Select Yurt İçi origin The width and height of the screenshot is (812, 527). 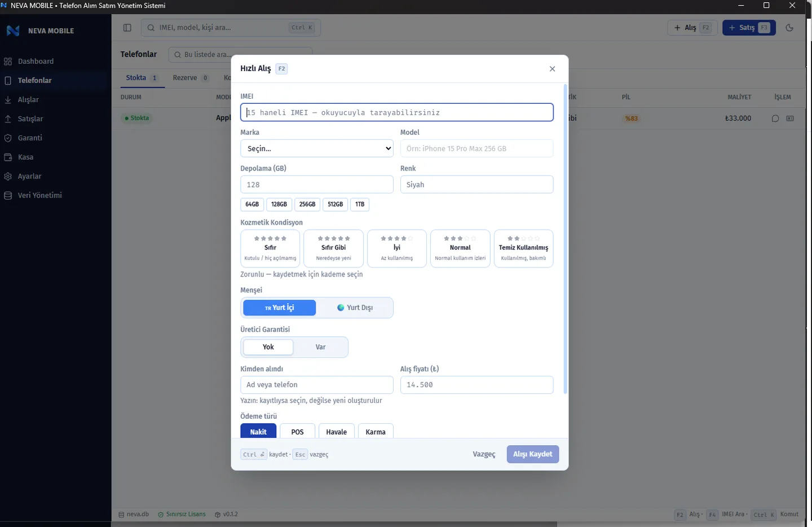click(279, 308)
